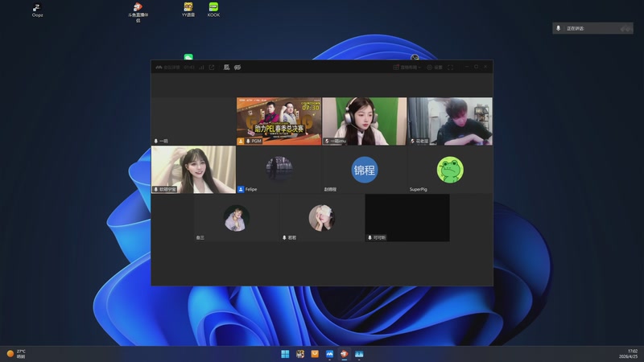The image size is (644, 362).
Task: Open the second pinned taskbar app
Action: point(299,354)
